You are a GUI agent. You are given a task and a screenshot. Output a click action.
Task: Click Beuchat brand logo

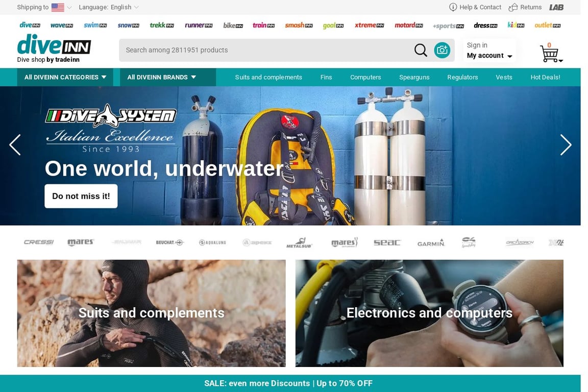coord(169,242)
